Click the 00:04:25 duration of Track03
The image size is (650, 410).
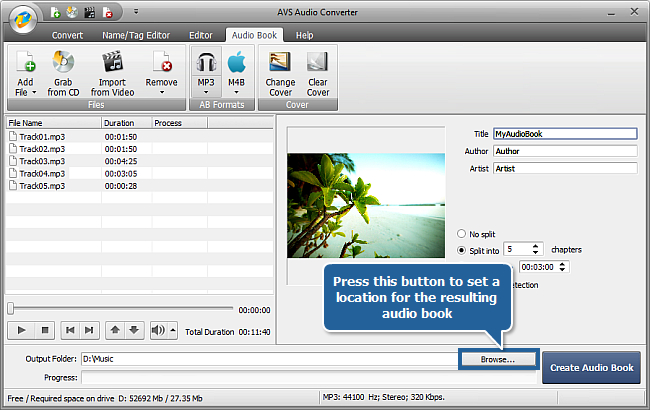click(121, 161)
